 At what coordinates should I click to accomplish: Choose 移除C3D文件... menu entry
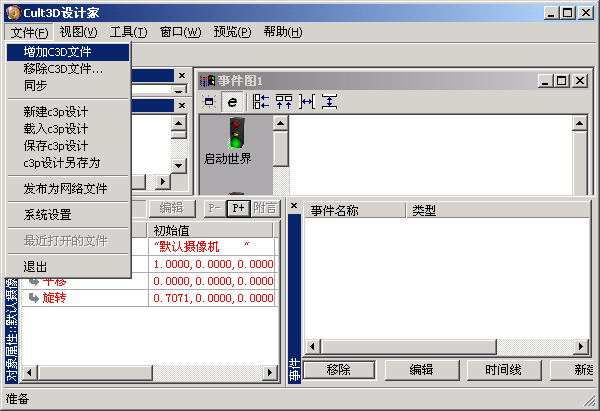[x=68, y=69]
